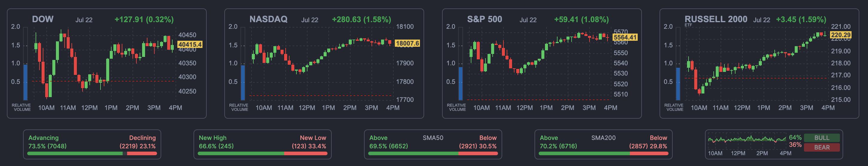Click the Advancing/Declining breadth bar

pyautogui.click(x=92, y=153)
